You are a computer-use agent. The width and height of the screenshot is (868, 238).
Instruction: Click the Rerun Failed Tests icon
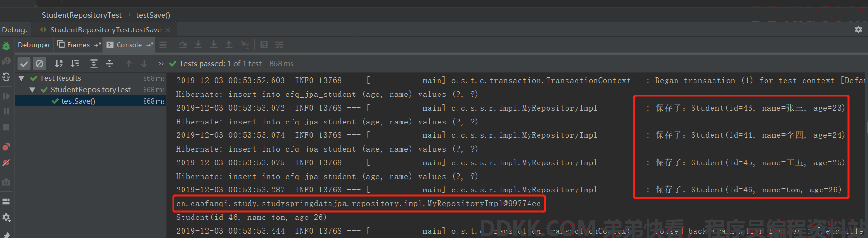6,61
